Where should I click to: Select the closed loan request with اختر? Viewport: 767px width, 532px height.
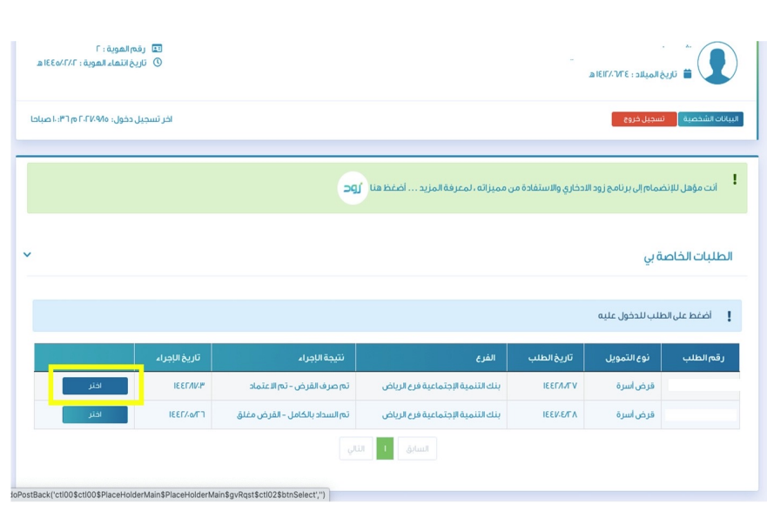click(95, 414)
